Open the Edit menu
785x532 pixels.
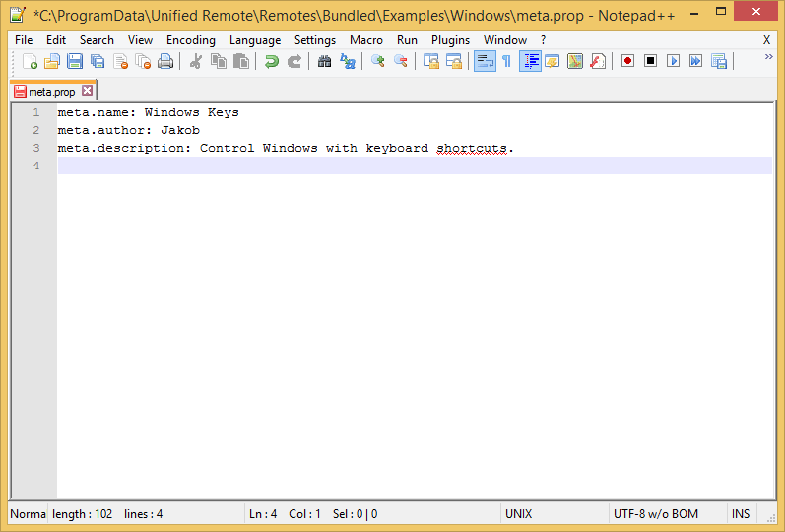tap(56, 40)
